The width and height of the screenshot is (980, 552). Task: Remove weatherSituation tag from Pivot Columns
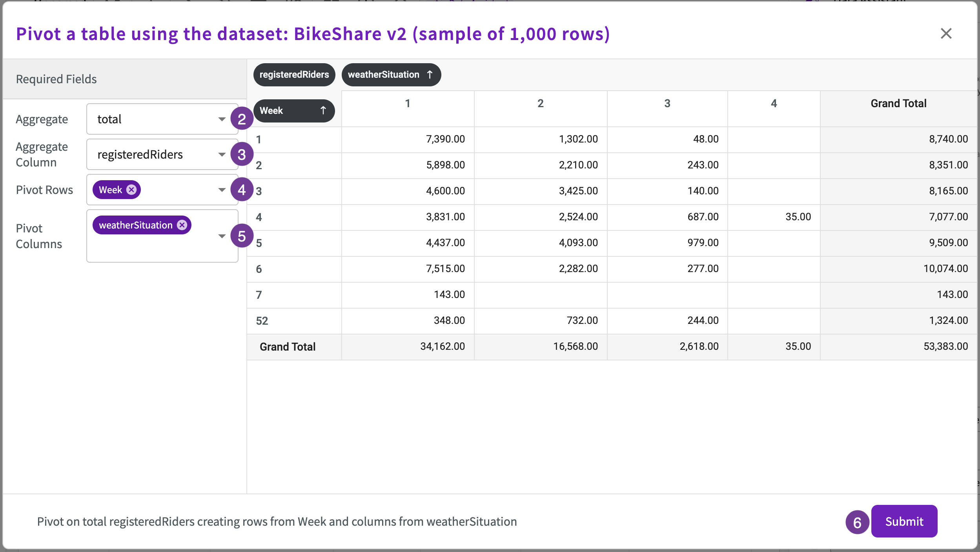point(182,225)
